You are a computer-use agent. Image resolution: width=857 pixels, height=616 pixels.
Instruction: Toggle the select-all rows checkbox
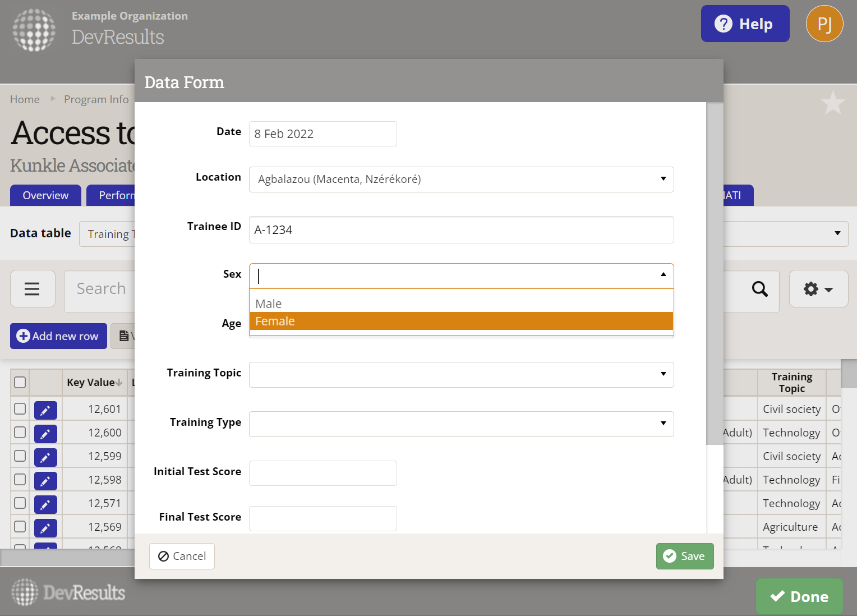pyautogui.click(x=20, y=382)
